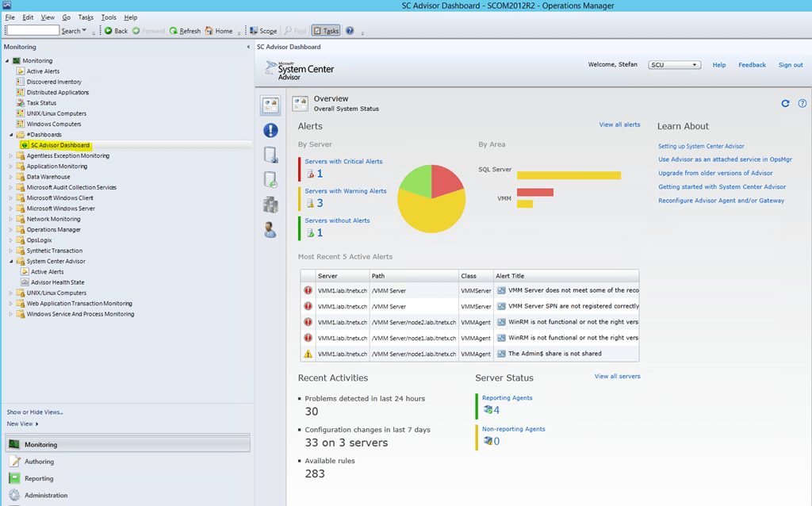The height and width of the screenshot is (506, 812).
Task: Switch to the Authoring workspace
Action: click(39, 462)
